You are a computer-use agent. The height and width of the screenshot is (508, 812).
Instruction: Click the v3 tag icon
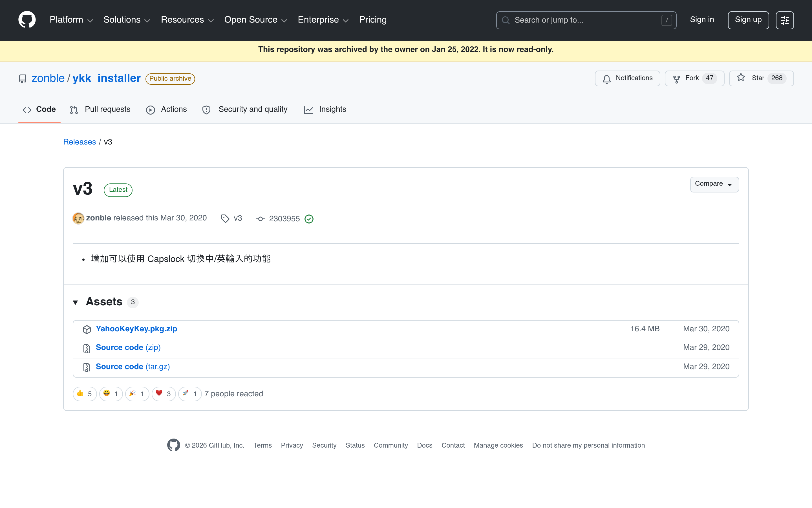click(x=225, y=219)
